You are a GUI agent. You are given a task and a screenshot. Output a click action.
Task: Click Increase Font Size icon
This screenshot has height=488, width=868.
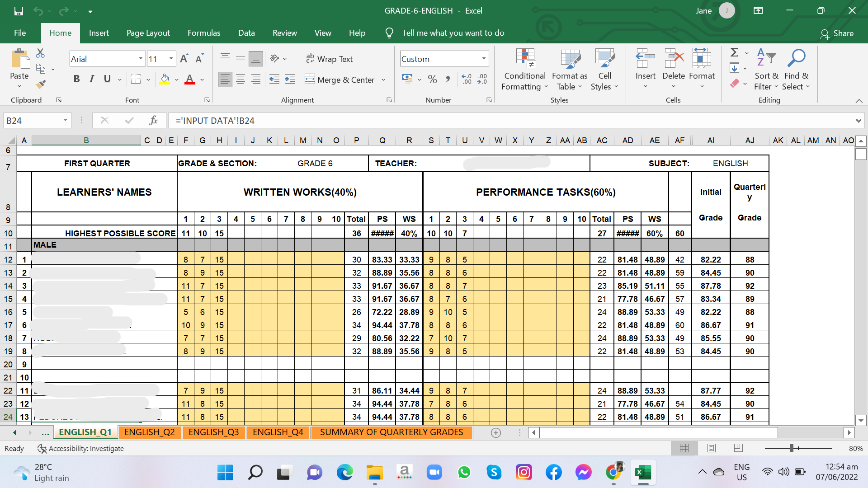click(184, 59)
